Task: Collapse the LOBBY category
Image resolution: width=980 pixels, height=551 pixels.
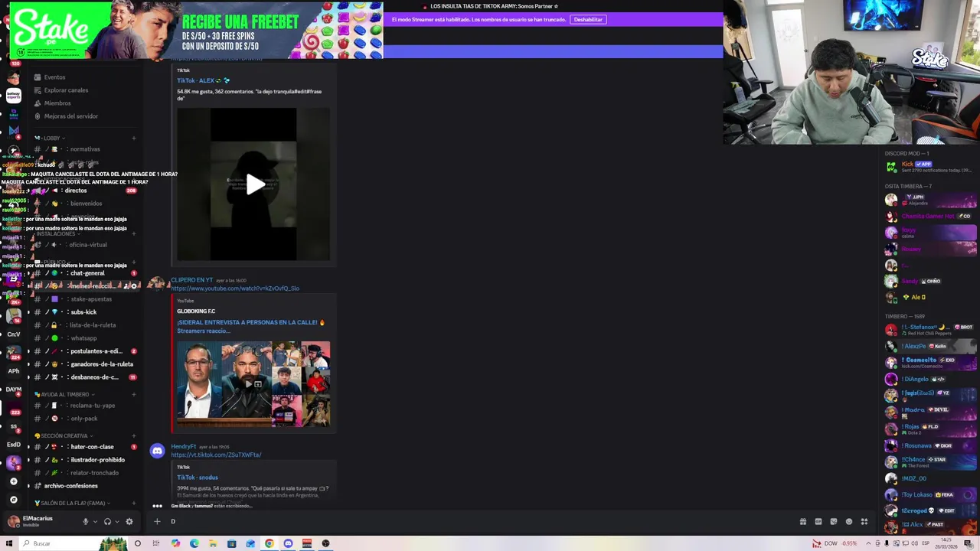Action: [52, 139]
